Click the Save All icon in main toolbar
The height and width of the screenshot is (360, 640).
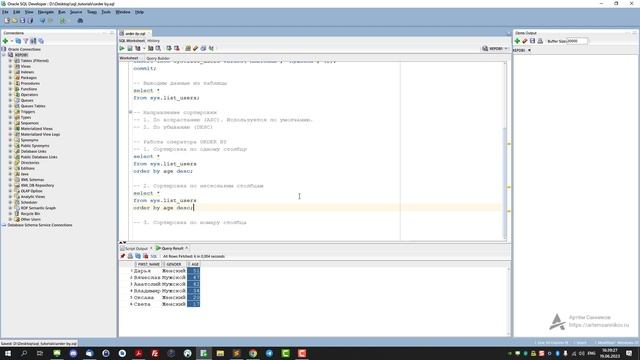(30, 20)
